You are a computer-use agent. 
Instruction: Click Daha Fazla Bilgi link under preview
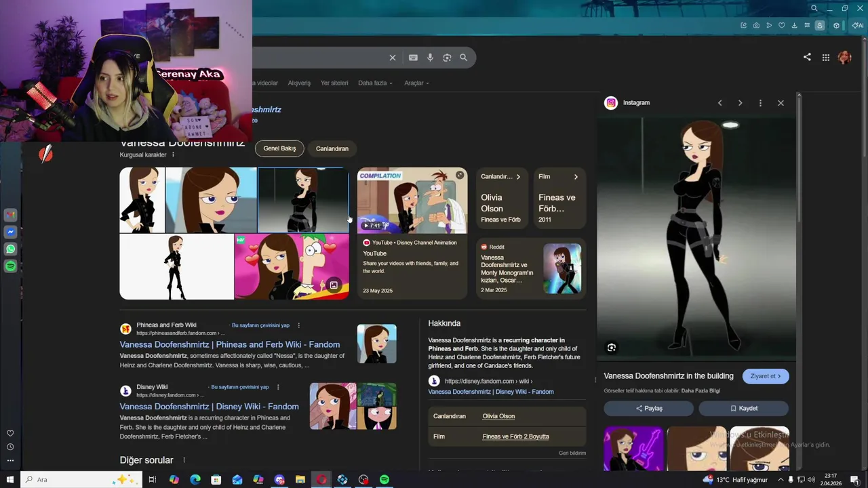tap(701, 390)
